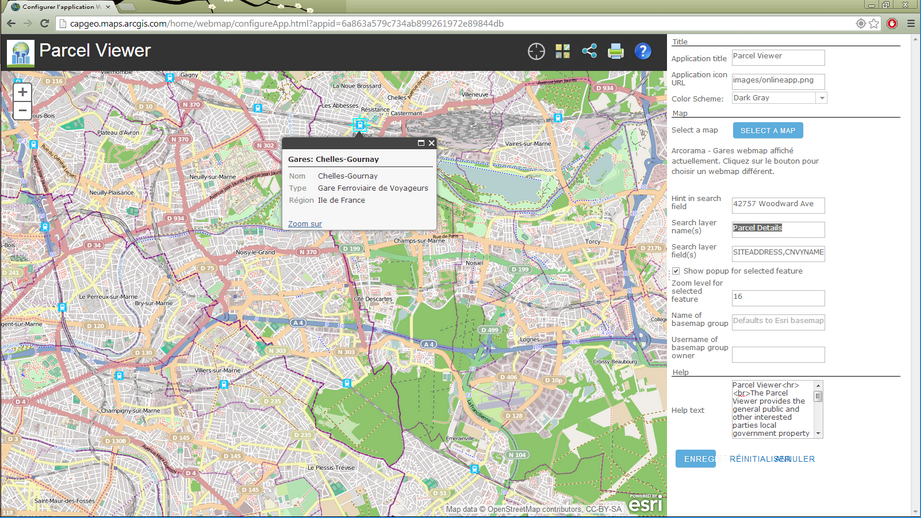Image resolution: width=921 pixels, height=518 pixels.
Task: Uncheck Show popup for selected feature
Action: [676, 271]
